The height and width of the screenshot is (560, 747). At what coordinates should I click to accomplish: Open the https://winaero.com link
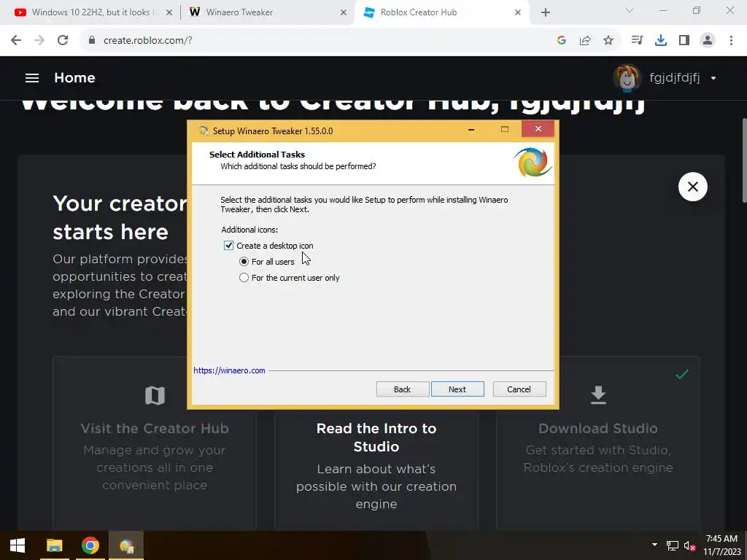pos(229,370)
